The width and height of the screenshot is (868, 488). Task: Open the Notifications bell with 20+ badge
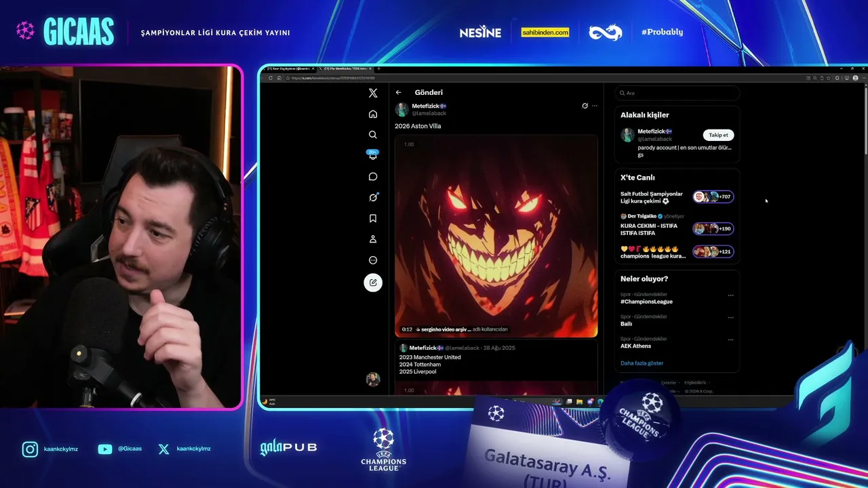(373, 155)
